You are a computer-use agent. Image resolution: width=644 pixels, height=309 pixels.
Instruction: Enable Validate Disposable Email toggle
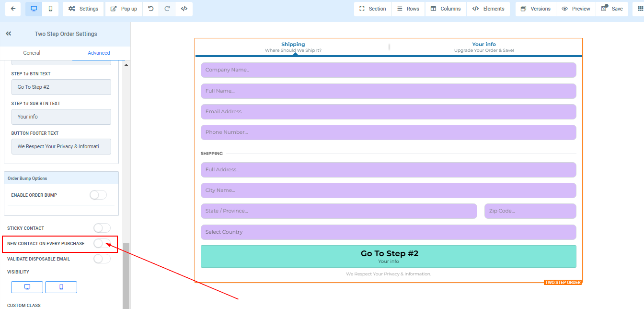click(x=102, y=259)
